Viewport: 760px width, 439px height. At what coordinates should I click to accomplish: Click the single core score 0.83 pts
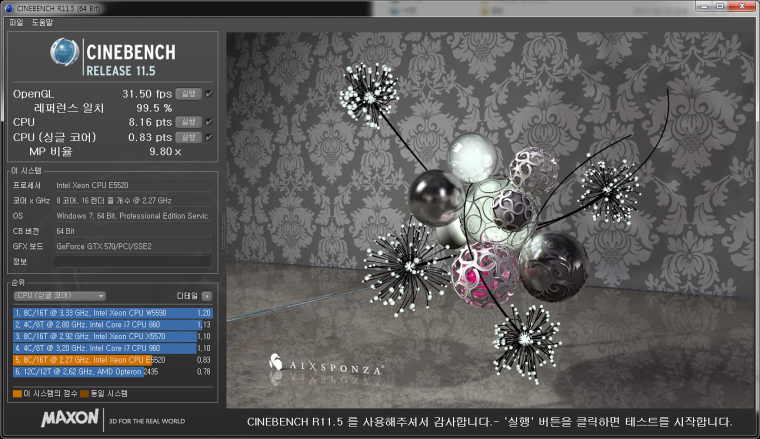[150, 137]
